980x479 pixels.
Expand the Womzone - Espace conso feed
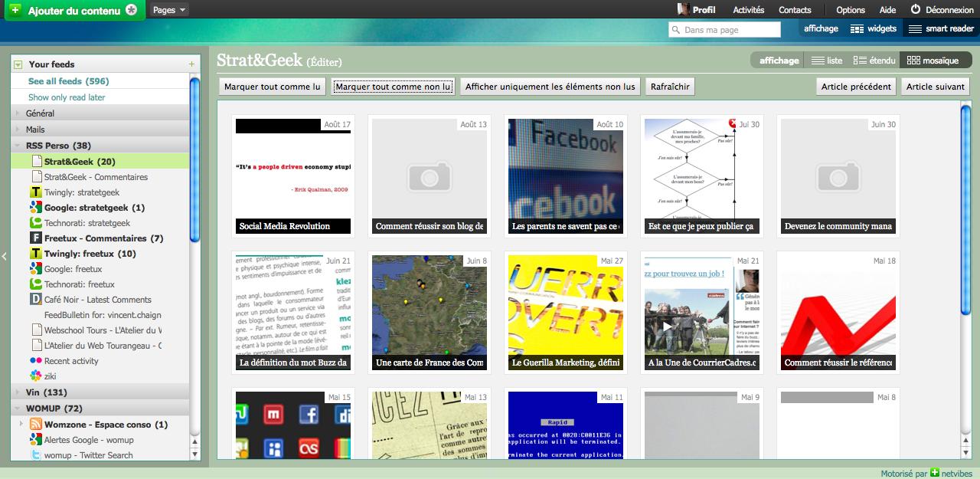(x=20, y=425)
